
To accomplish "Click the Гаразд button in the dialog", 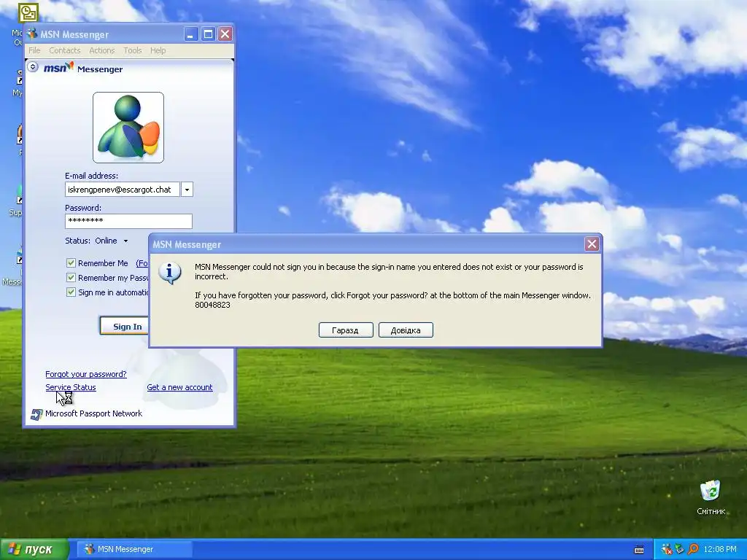I will point(346,330).
